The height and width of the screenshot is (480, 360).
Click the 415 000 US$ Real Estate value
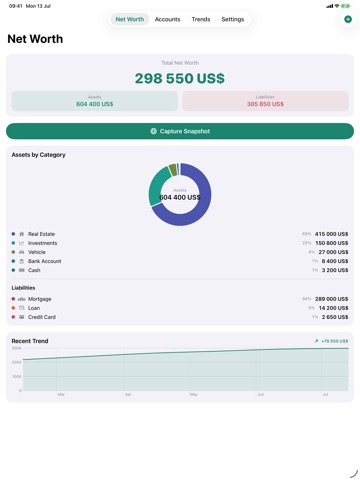pos(331,234)
